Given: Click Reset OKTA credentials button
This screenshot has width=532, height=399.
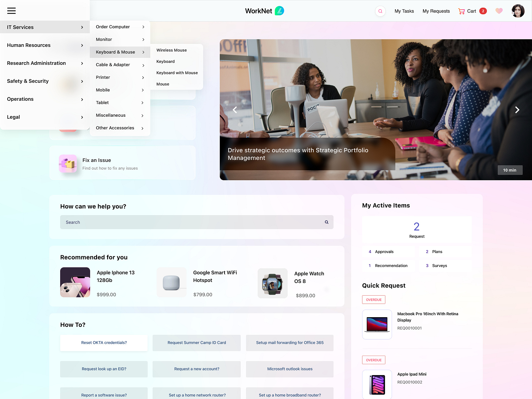Looking at the screenshot, I should pyautogui.click(x=104, y=343).
